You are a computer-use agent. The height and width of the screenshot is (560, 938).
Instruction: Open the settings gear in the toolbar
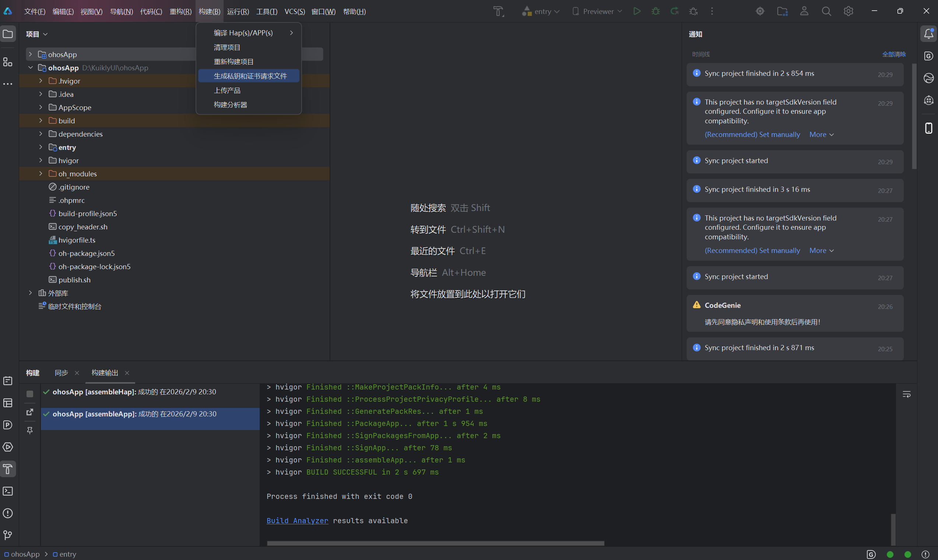(x=849, y=11)
